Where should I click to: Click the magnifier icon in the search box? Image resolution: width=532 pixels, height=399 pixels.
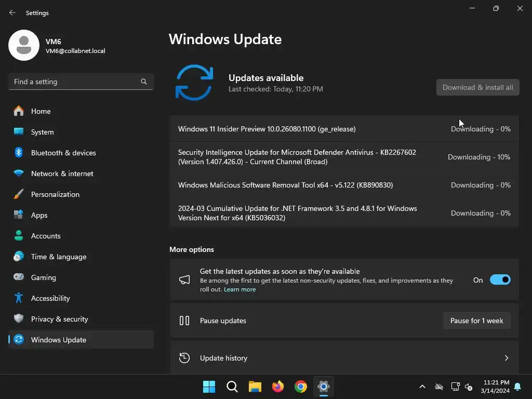click(144, 82)
